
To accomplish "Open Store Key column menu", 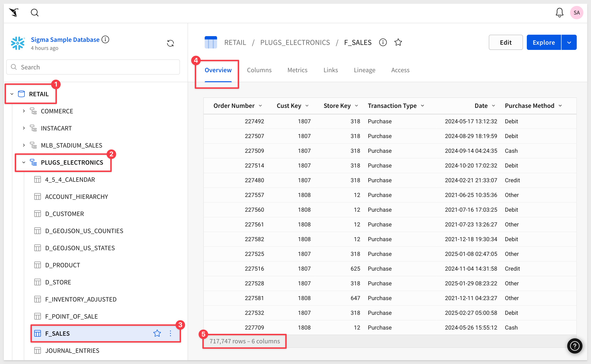I will point(356,106).
